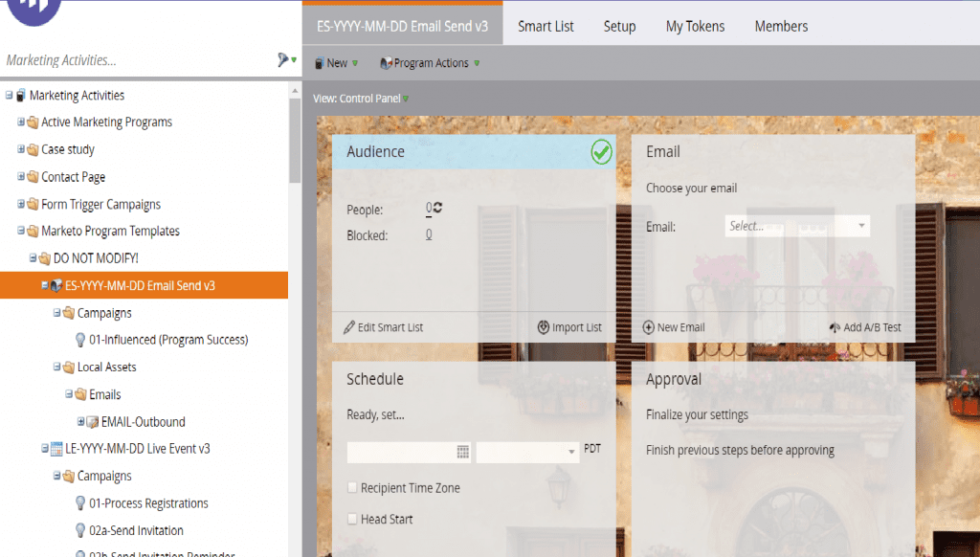
Task: Enable the Head Start checkbox
Action: [352, 519]
